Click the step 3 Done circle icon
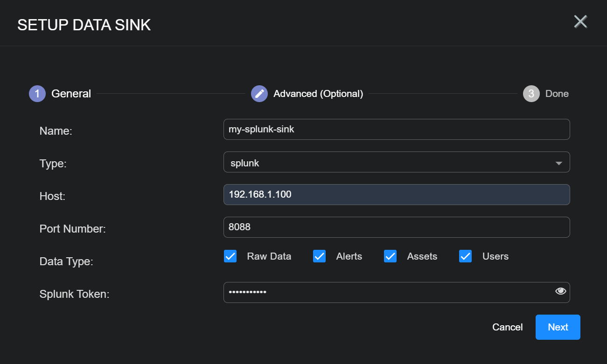This screenshot has width=607, height=364. [x=531, y=94]
